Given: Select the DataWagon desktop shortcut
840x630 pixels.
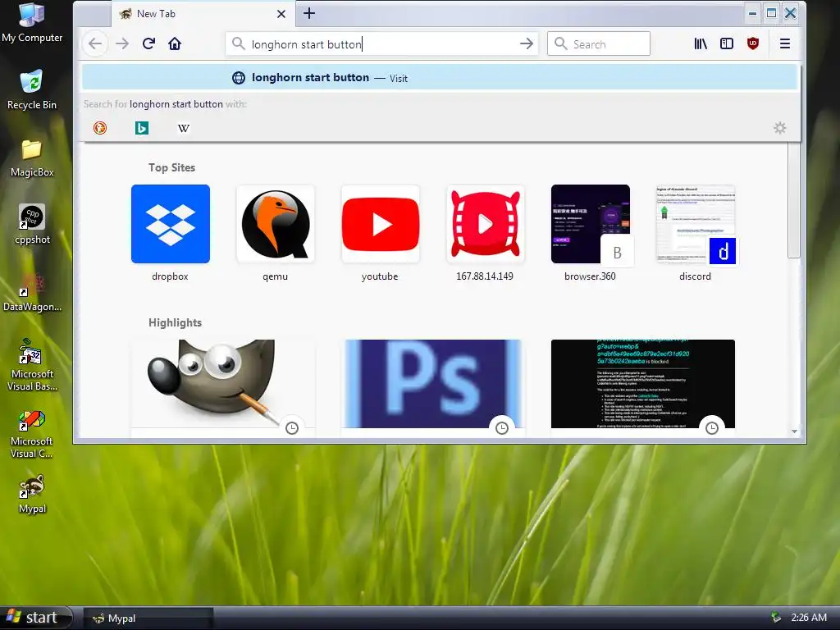Looking at the screenshot, I should point(32,293).
